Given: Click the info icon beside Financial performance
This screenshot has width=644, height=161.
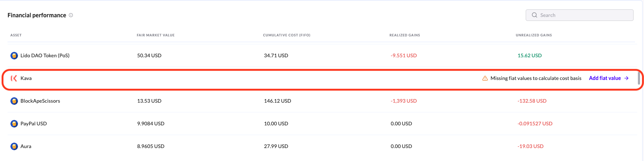Looking at the screenshot, I should coord(71,15).
